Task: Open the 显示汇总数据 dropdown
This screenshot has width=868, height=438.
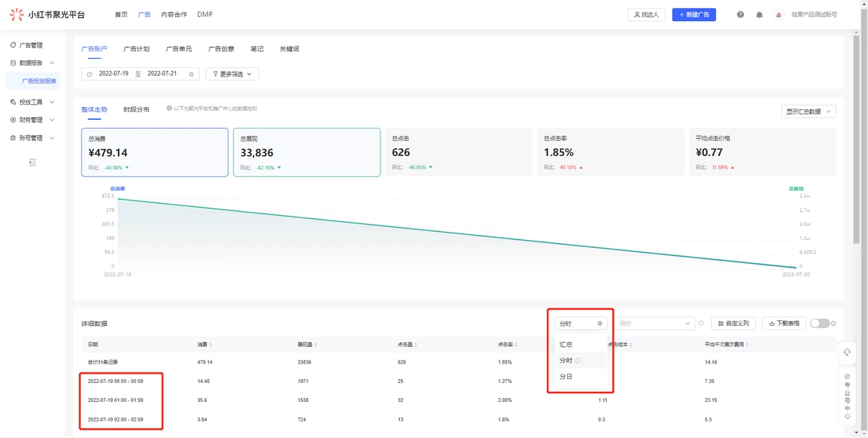Action: 809,111
